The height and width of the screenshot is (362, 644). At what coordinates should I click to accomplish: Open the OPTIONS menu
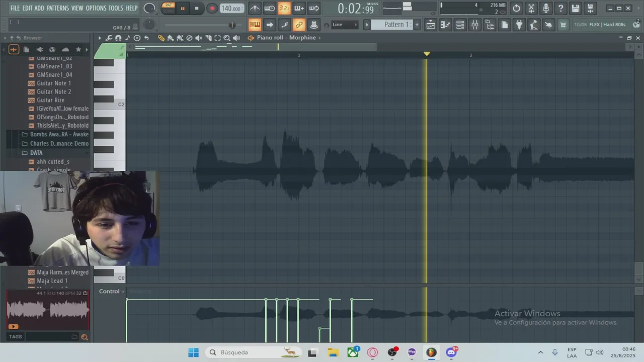96,8
